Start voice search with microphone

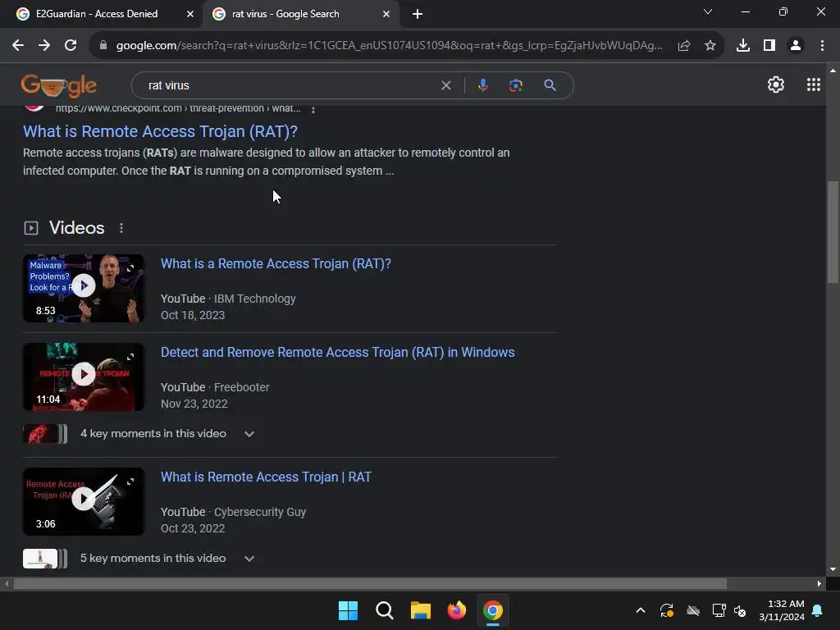point(482,85)
